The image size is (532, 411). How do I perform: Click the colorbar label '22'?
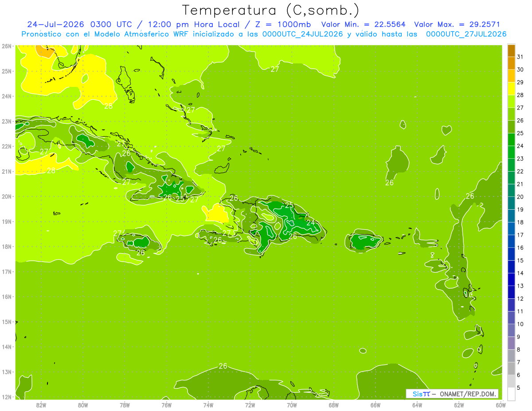(x=520, y=172)
